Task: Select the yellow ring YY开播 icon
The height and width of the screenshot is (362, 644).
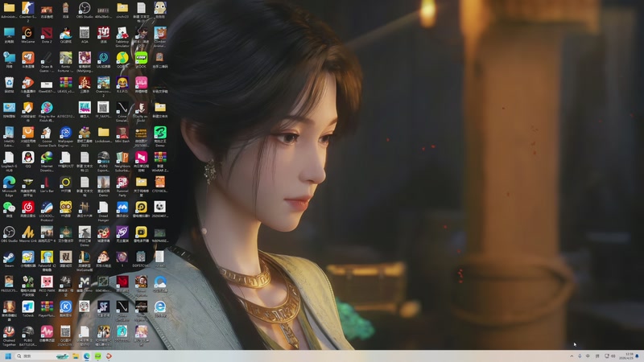Action: pyautogui.click(x=66, y=183)
